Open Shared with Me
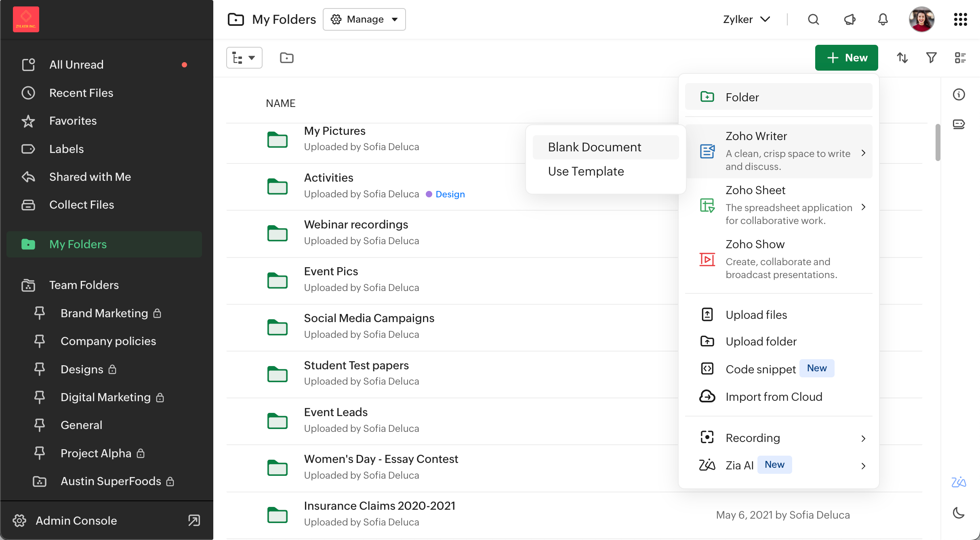The height and width of the screenshot is (540, 980). [x=104, y=177]
